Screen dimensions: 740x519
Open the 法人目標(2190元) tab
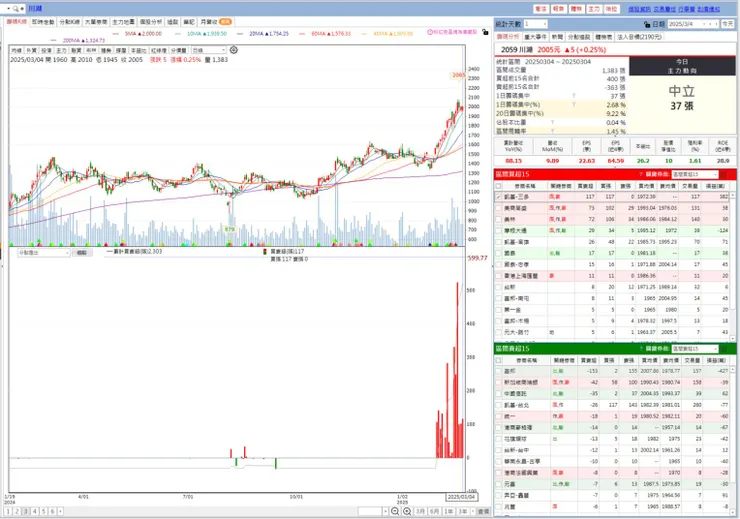pos(639,37)
